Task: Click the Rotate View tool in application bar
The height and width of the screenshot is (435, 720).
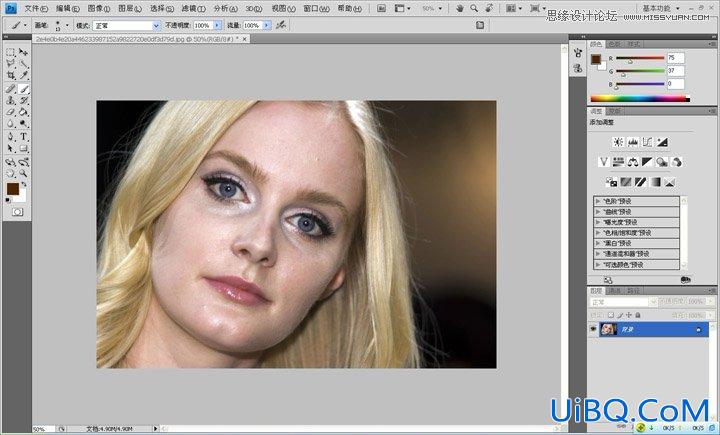Action: (490, 8)
